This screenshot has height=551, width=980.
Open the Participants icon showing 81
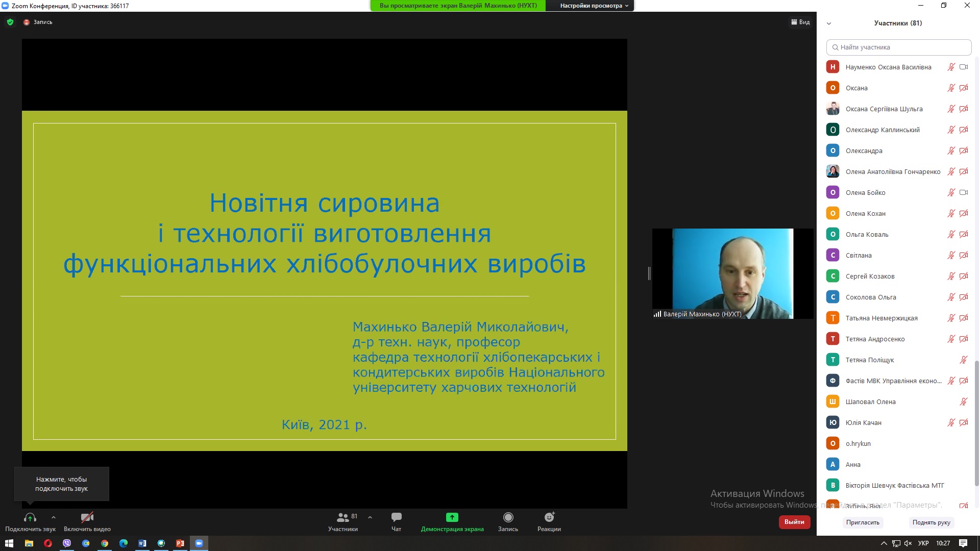point(343,517)
